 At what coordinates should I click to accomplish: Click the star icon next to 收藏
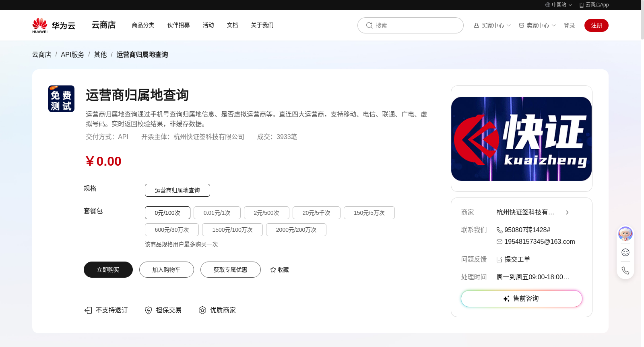273,270
